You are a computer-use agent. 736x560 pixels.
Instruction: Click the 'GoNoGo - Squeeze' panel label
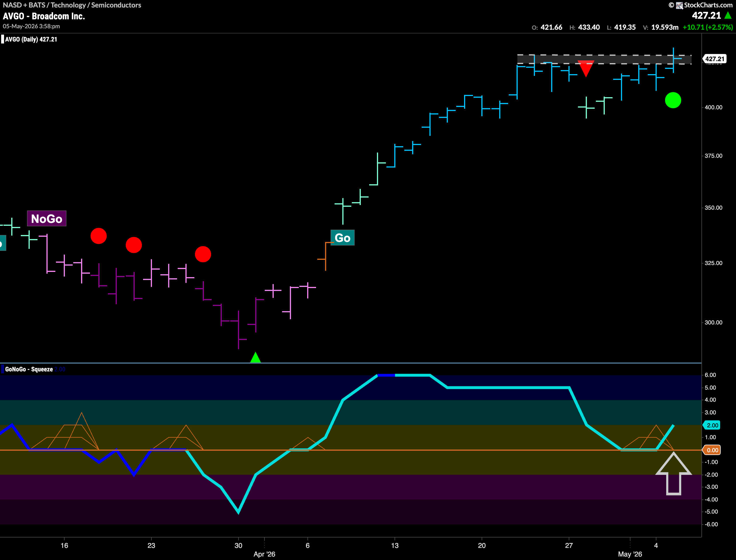pos(29,369)
